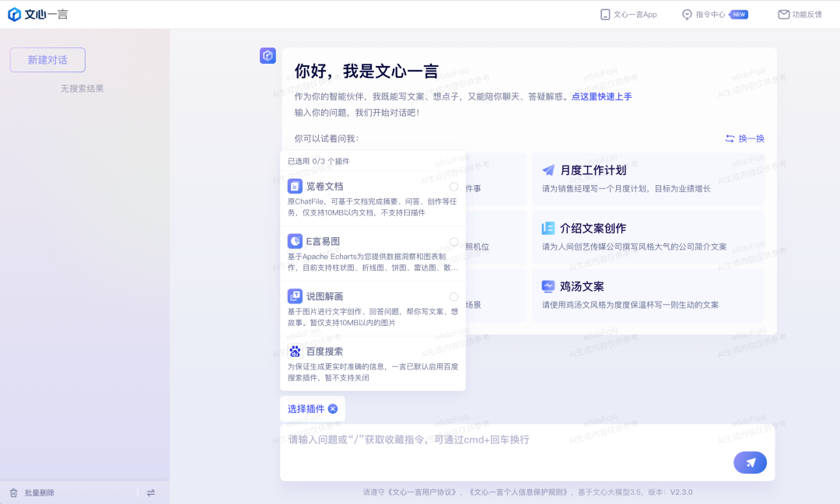Click the 百度搜索 Baidu search plugin icon
840x504 pixels.
point(295,351)
